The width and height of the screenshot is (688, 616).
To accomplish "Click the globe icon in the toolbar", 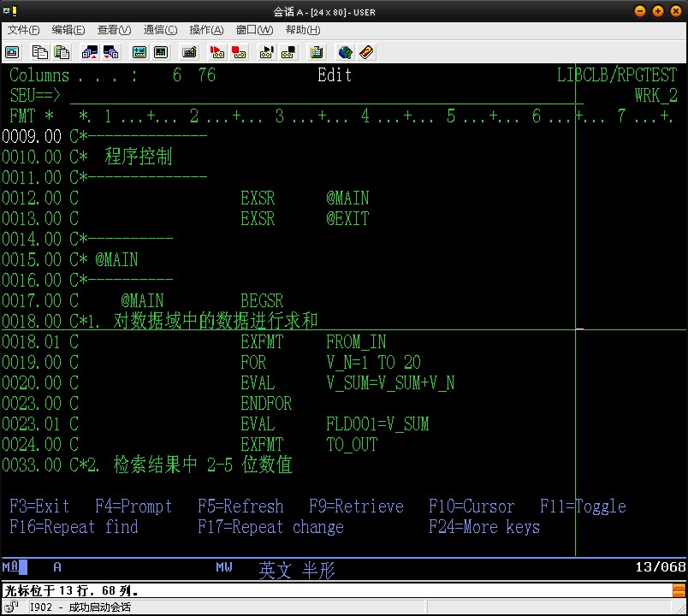I will (345, 52).
